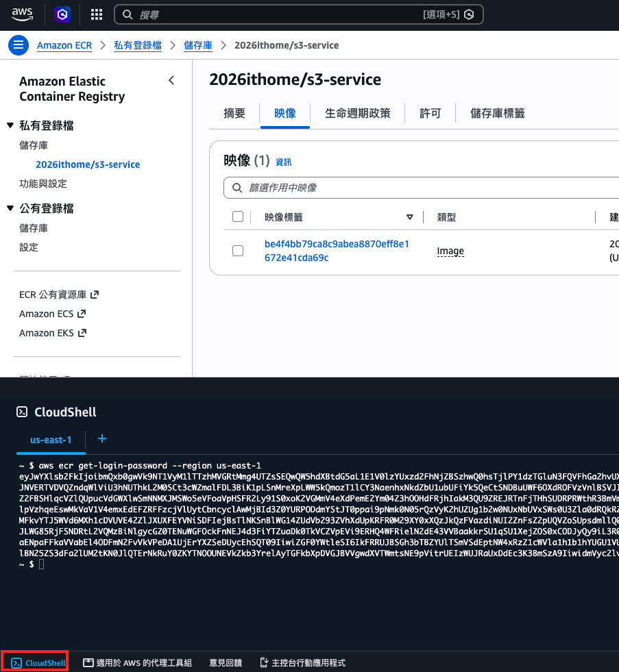The height and width of the screenshot is (672, 619).
Task: Open 意見回饋 in the footer
Action: (226, 662)
